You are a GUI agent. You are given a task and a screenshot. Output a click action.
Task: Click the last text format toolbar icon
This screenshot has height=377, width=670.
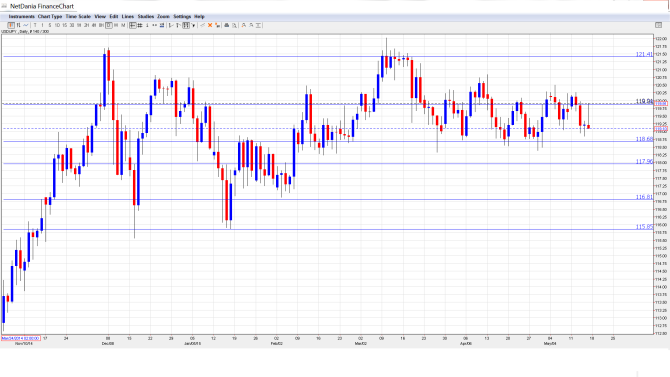coord(258,25)
